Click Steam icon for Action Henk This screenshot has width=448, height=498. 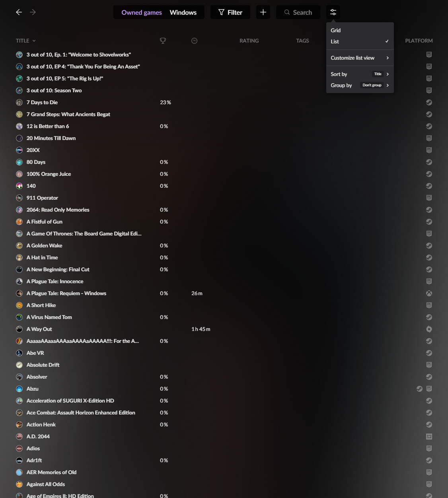coord(429,424)
